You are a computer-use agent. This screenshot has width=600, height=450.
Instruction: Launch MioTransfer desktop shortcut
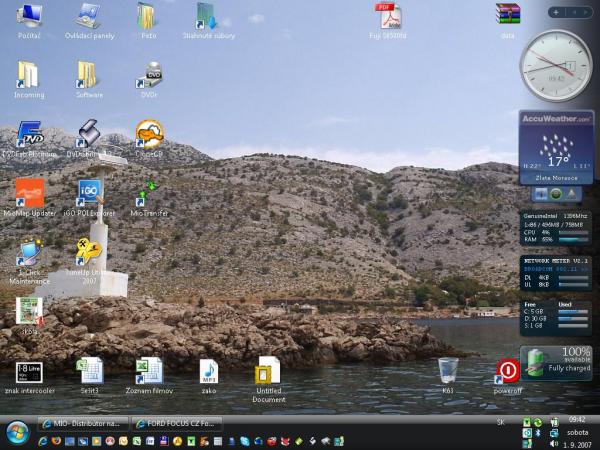149,193
